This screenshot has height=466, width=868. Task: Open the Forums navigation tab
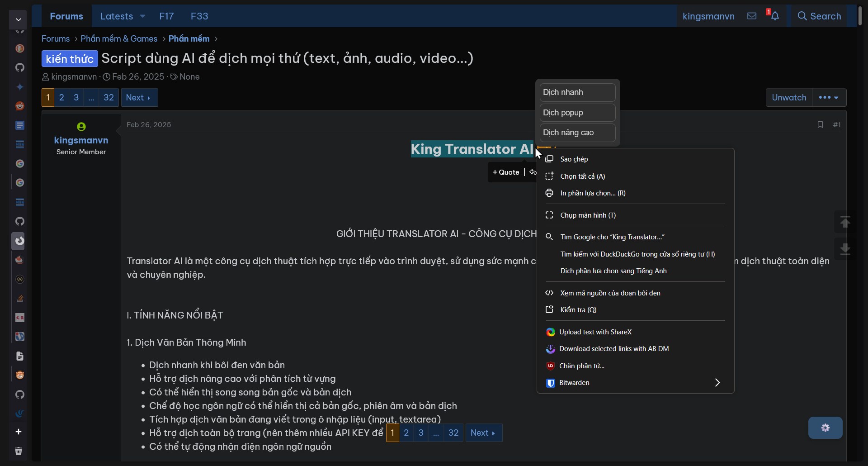click(x=66, y=16)
